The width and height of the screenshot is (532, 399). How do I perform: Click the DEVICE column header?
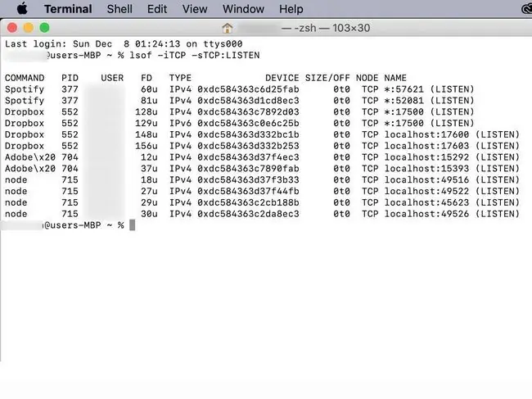coord(282,78)
